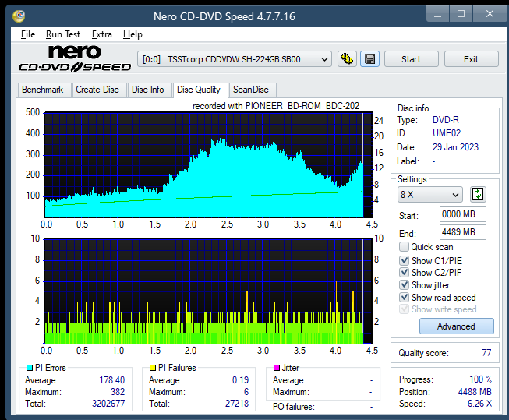Viewport: 509px width, 420px height.
Task: Click the Nero application icon in title bar
Action: pyautogui.click(x=19, y=16)
